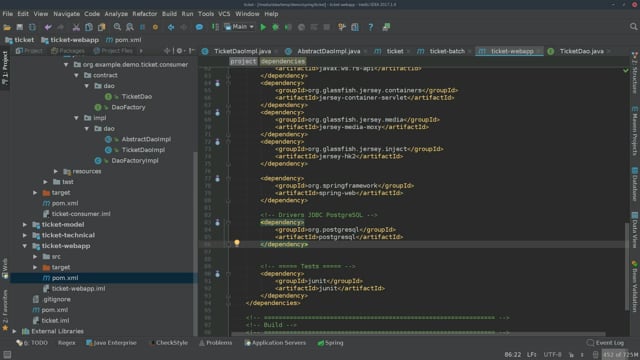This screenshot has width=640, height=360.
Task: Open the File menu
Action: (x=8, y=14)
